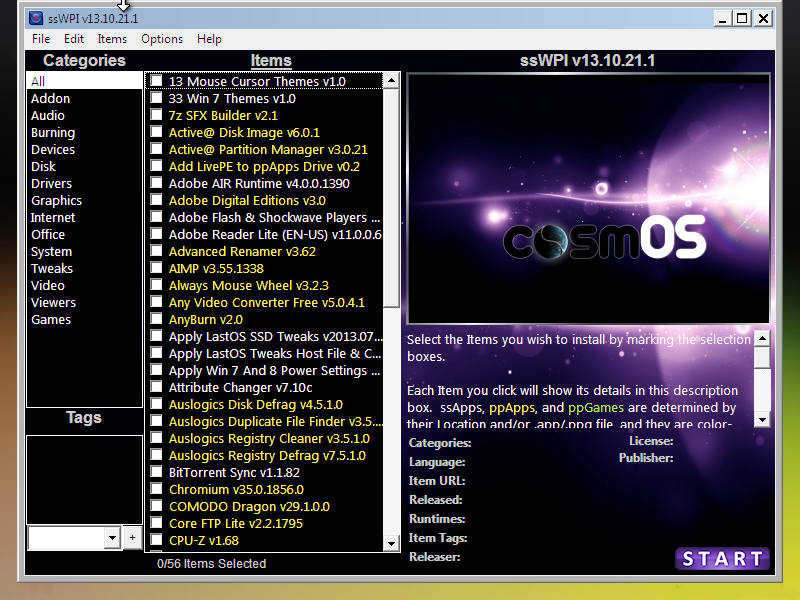Mark the Adobe AIR Runtime checkbox
Screen dimensions: 800x600
(x=156, y=183)
